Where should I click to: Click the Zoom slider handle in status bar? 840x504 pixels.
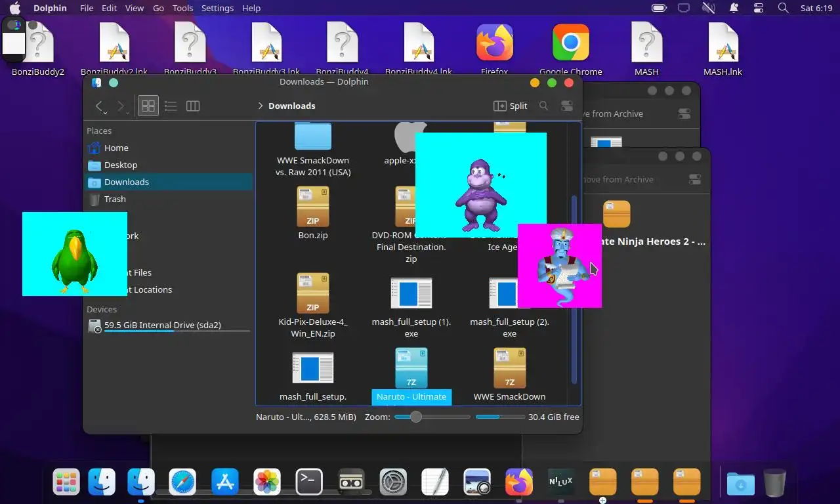click(415, 417)
